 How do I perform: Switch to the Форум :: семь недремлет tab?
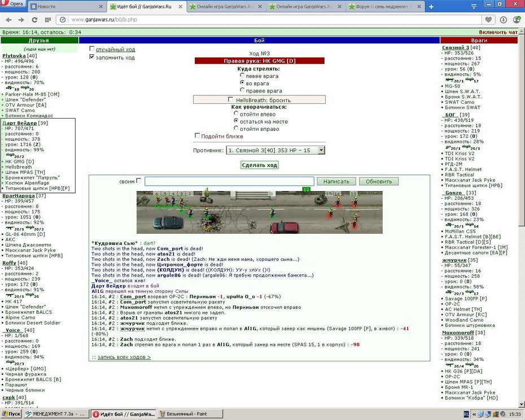[386, 6]
